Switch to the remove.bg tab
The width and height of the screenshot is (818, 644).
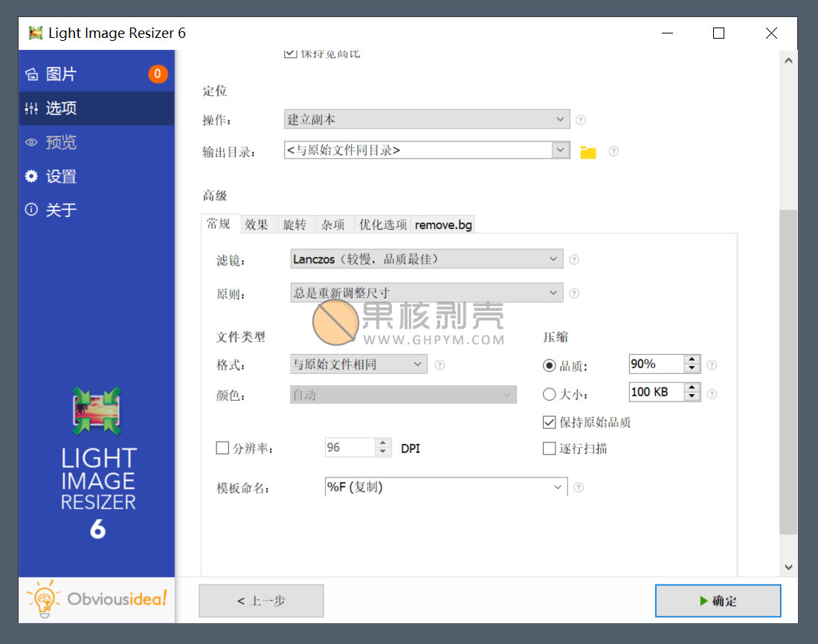coord(443,225)
